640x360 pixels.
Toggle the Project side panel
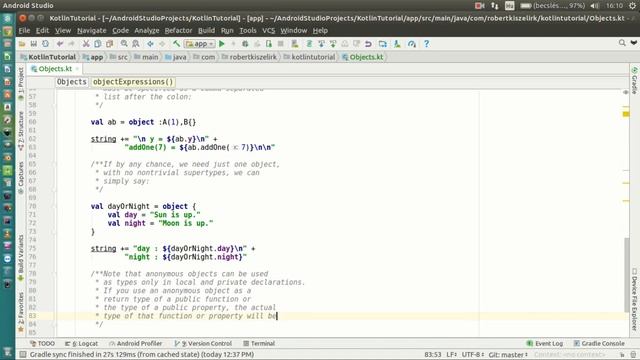(x=21, y=84)
